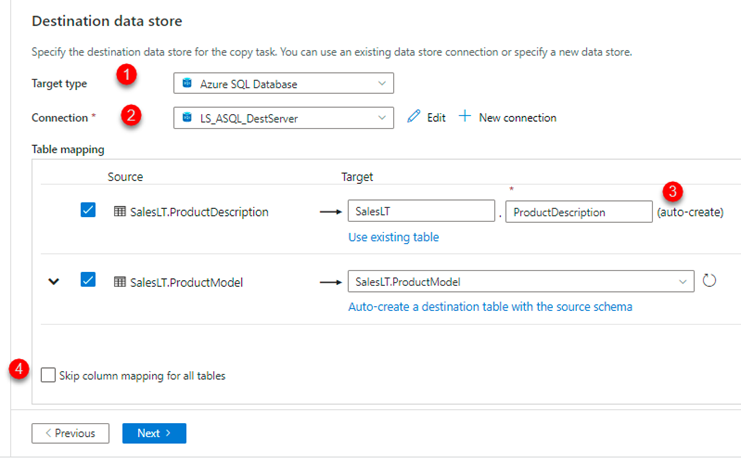Click the Next button
This screenshot has width=741, height=464.
pyautogui.click(x=154, y=433)
